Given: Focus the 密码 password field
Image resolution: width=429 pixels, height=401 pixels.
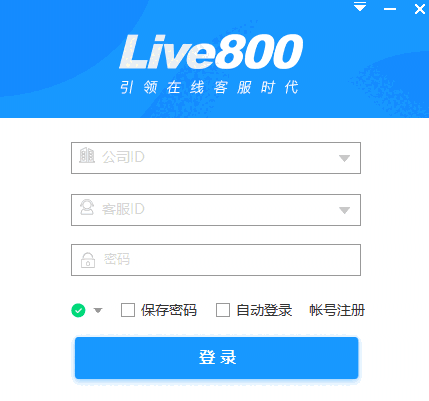Looking at the screenshot, I should pyautogui.click(x=216, y=260).
